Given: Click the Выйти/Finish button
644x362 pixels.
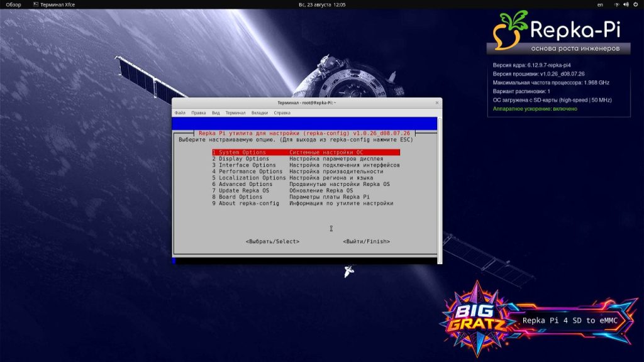Looking at the screenshot, I should [367, 241].
